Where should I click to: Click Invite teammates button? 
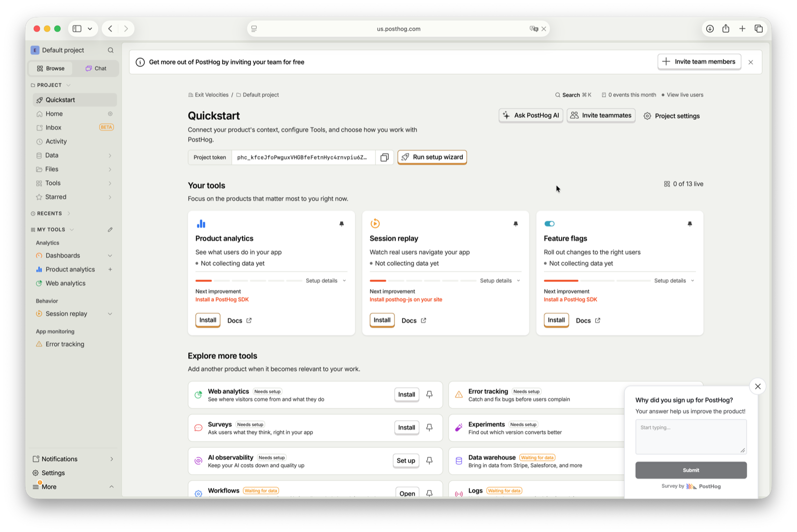click(x=601, y=116)
